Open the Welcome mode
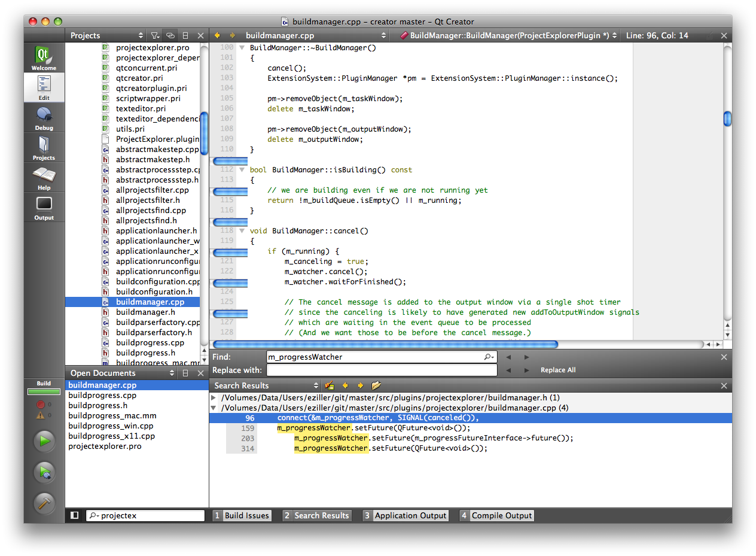 44,58
